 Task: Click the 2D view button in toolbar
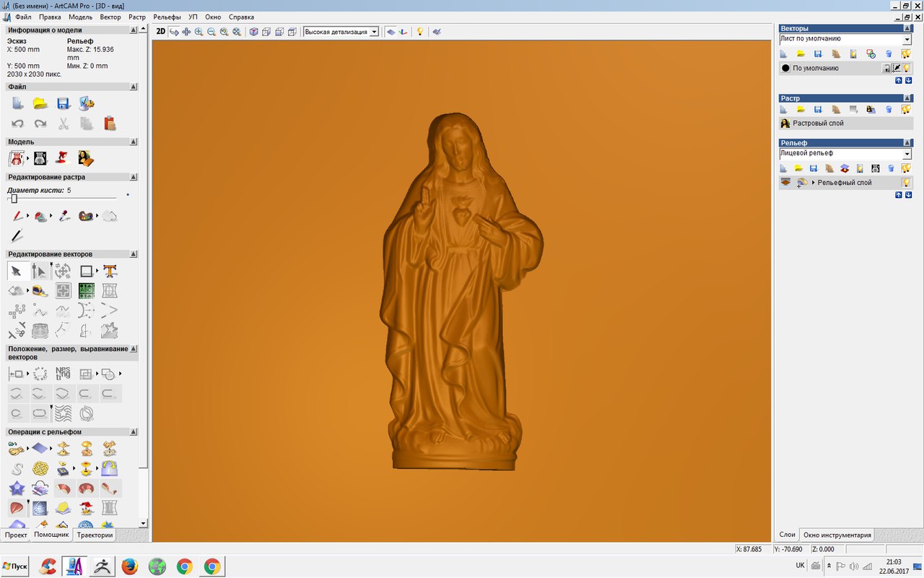160,32
